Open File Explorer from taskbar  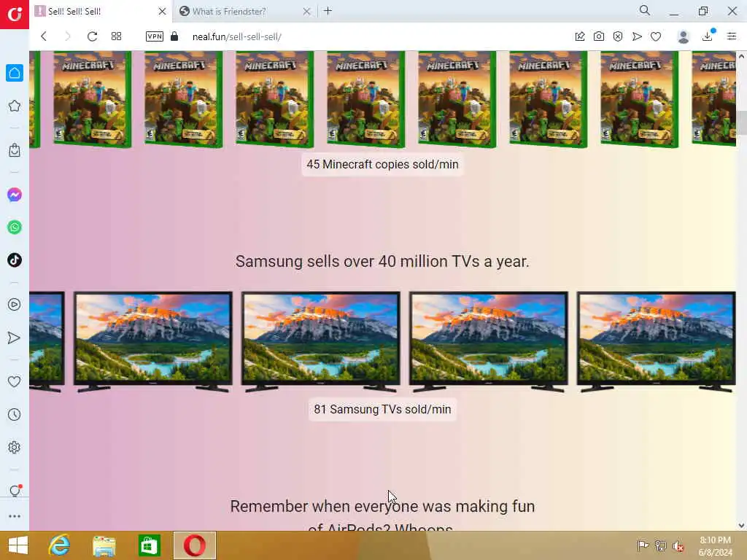tap(104, 545)
